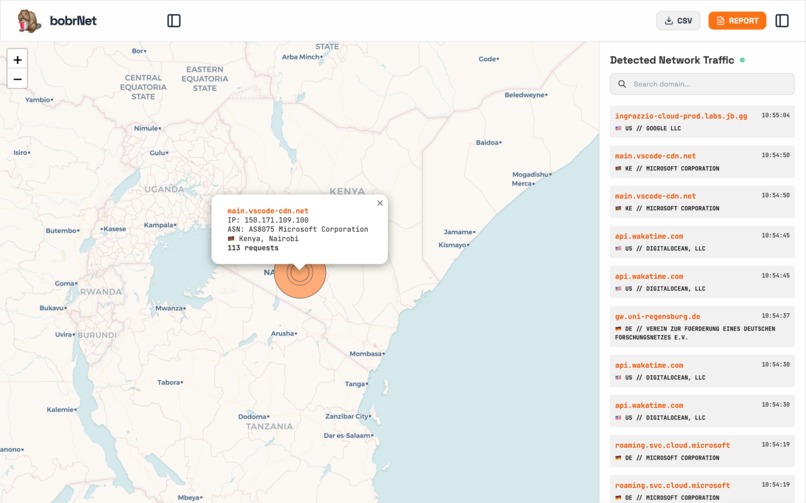Toggle the left sidebar panel icon
This screenshot has height=503, width=806.
tap(174, 21)
